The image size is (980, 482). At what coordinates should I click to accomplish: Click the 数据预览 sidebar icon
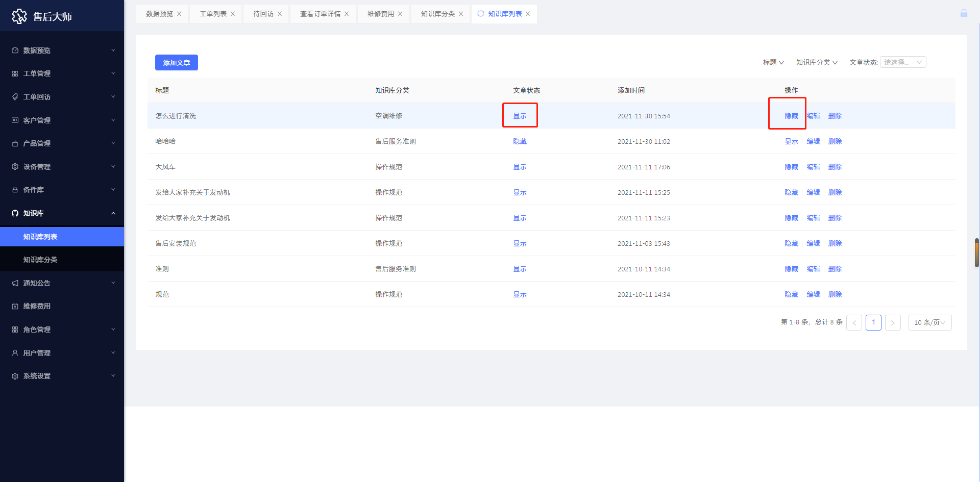click(x=15, y=50)
